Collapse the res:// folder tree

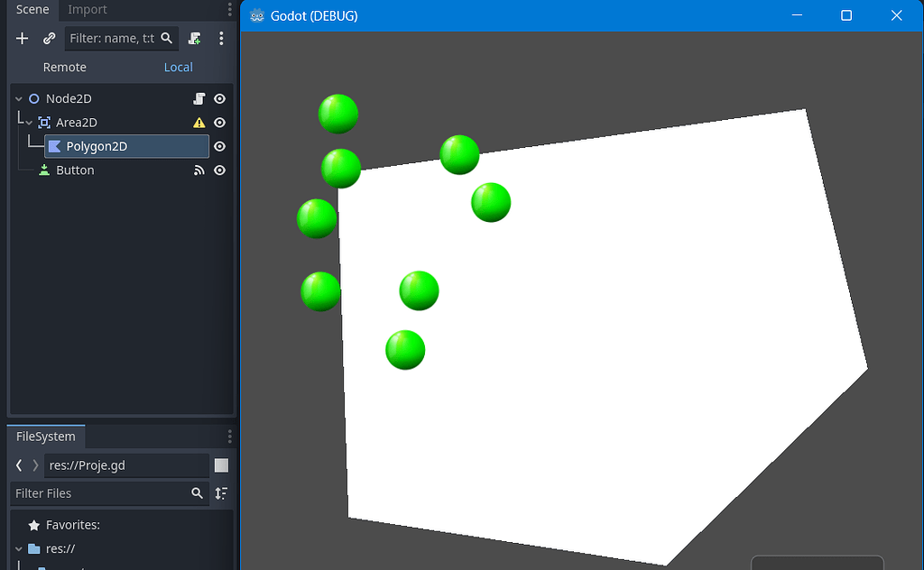(20, 548)
